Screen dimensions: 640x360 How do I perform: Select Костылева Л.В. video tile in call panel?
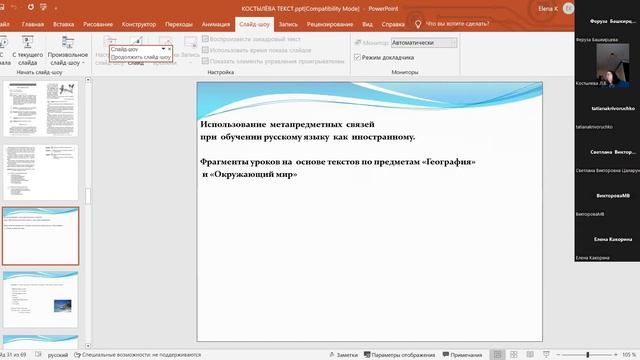(607, 64)
